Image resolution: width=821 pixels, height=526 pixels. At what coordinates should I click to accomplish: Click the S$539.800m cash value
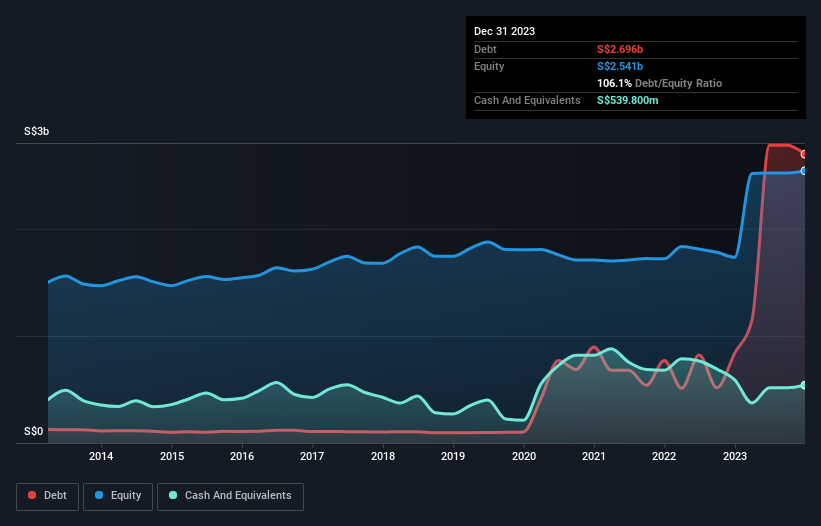pyautogui.click(x=628, y=100)
